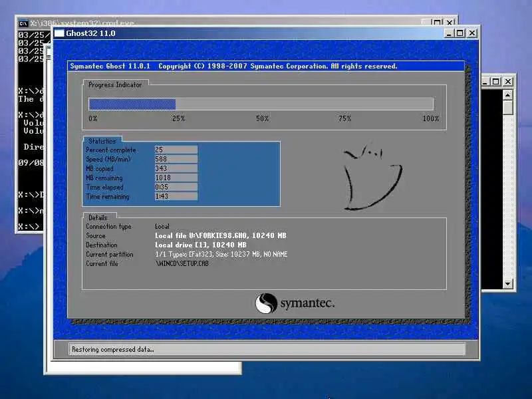Click the symantec. wordmark text

pyautogui.click(x=307, y=303)
